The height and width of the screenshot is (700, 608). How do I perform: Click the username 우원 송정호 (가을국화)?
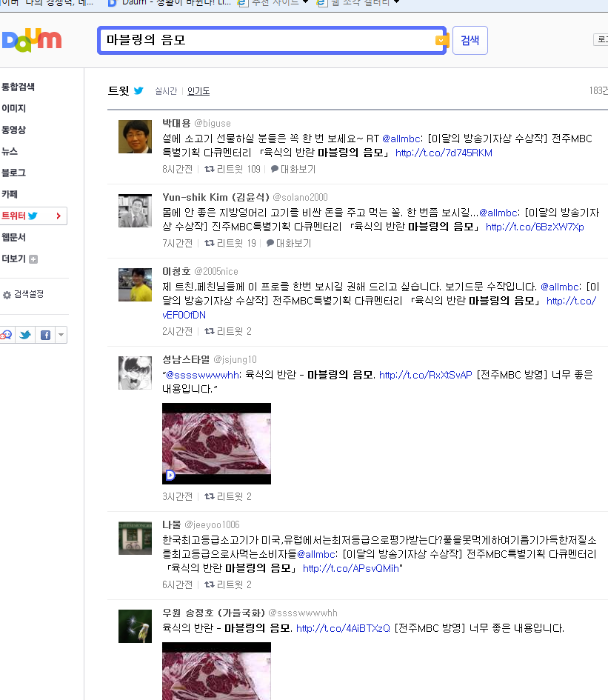click(213, 613)
